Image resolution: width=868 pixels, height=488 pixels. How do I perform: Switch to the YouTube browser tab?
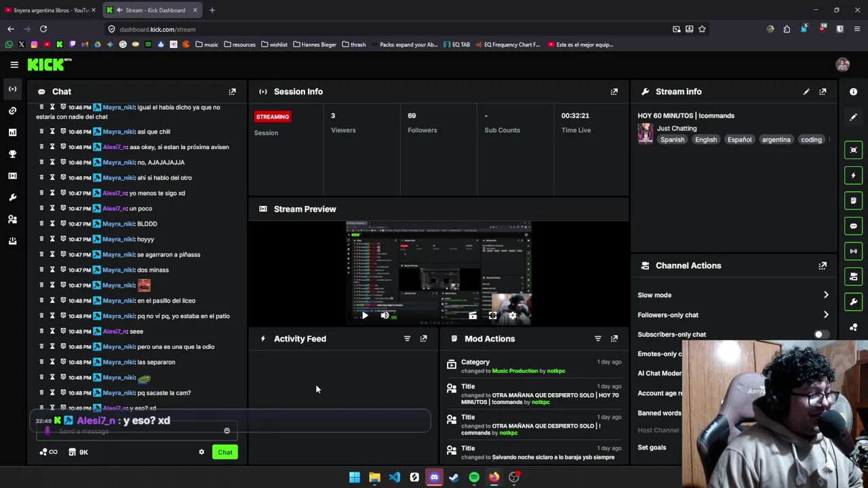50,10
